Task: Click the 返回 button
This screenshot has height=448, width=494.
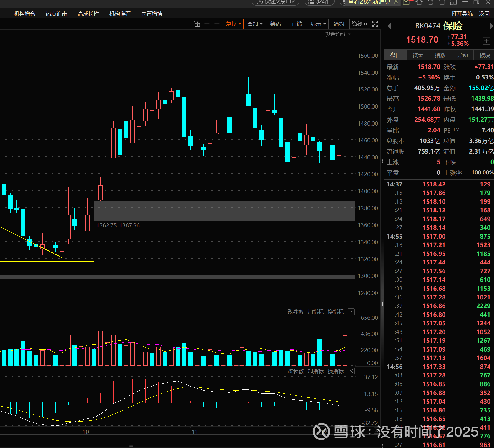Action: coord(484,14)
